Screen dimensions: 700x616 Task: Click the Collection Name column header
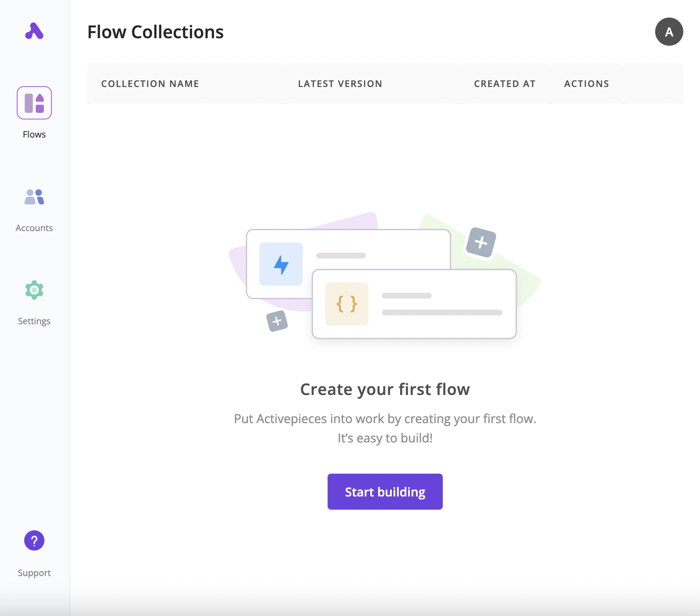click(x=150, y=84)
